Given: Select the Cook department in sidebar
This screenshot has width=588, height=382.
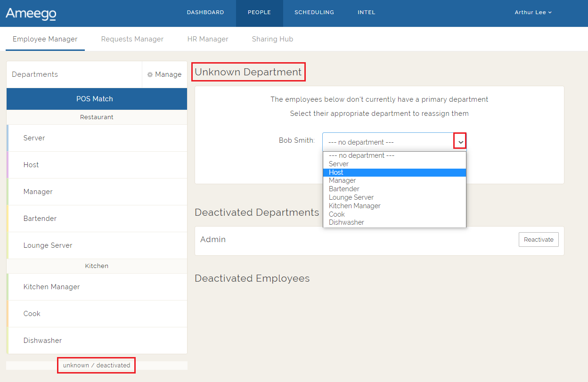Looking at the screenshot, I should point(32,314).
